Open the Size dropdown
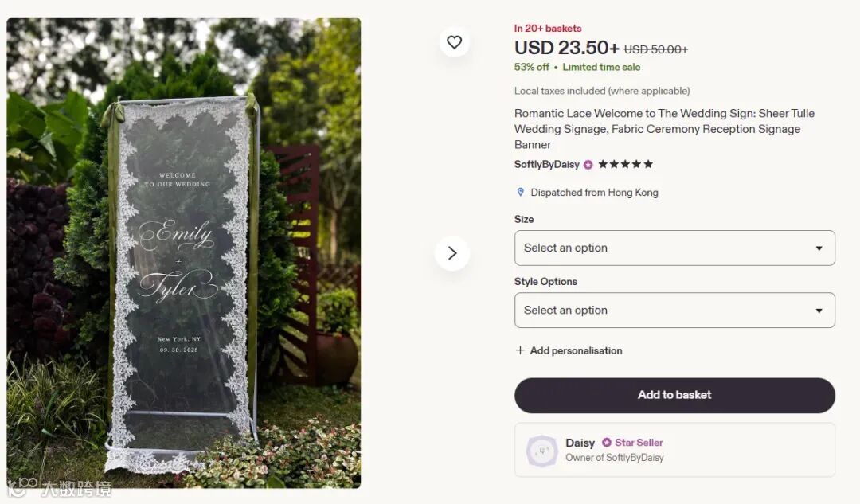 click(x=674, y=248)
